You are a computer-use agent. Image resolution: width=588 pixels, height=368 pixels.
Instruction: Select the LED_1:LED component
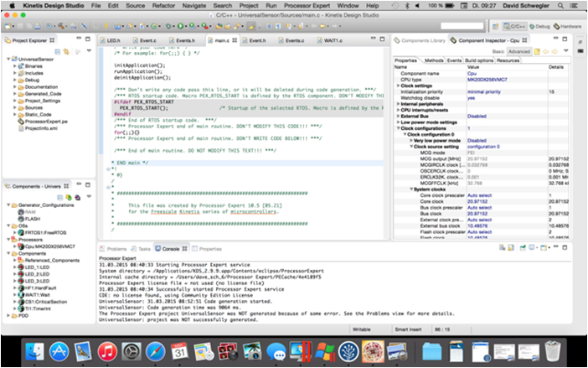click(x=34, y=267)
